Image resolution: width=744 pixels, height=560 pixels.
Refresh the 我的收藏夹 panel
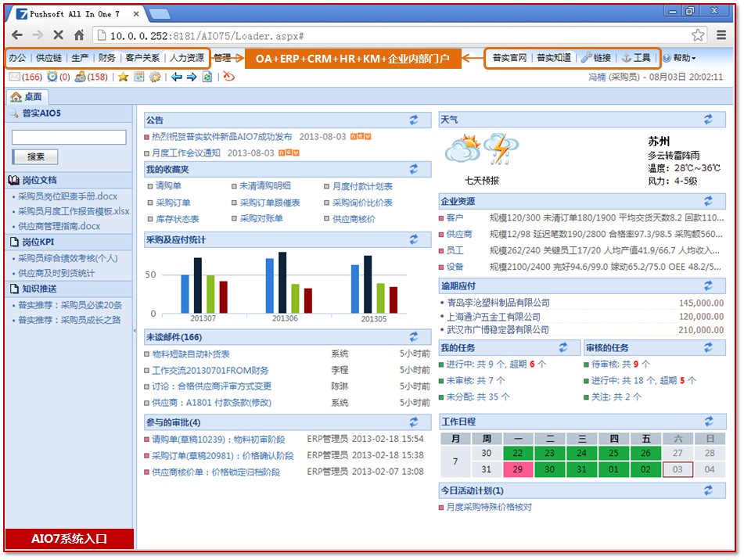(414, 169)
